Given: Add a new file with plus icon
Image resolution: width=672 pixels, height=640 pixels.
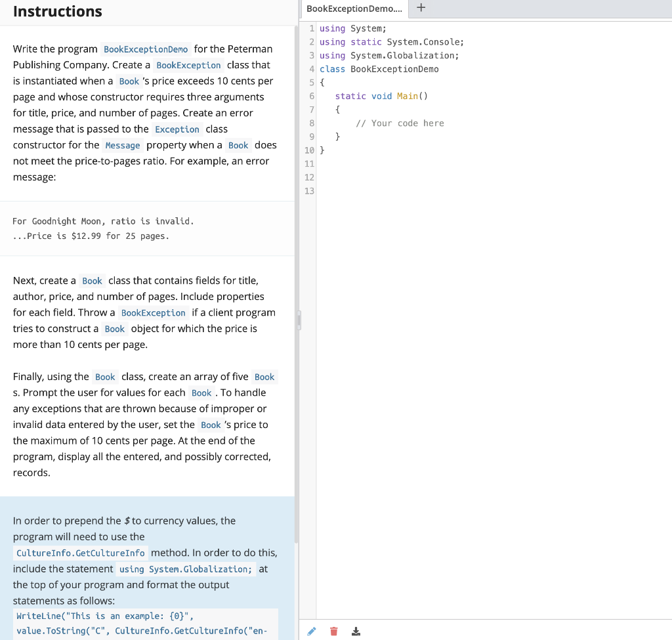Looking at the screenshot, I should point(421,8).
